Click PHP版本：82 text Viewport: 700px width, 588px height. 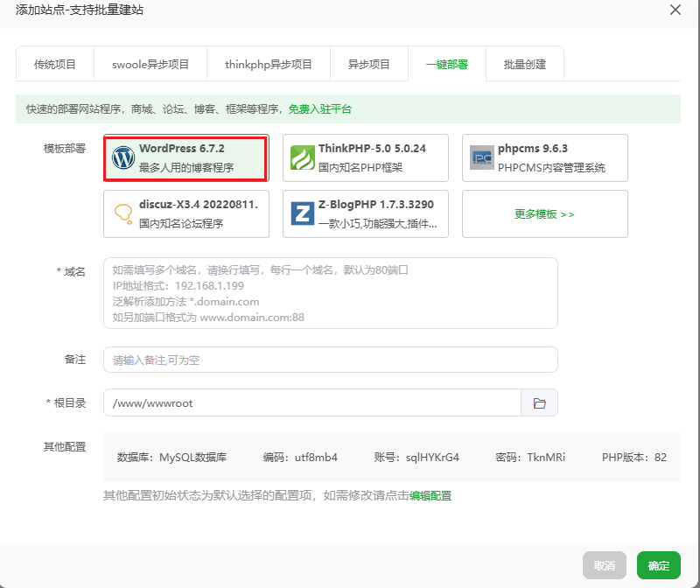click(x=633, y=457)
